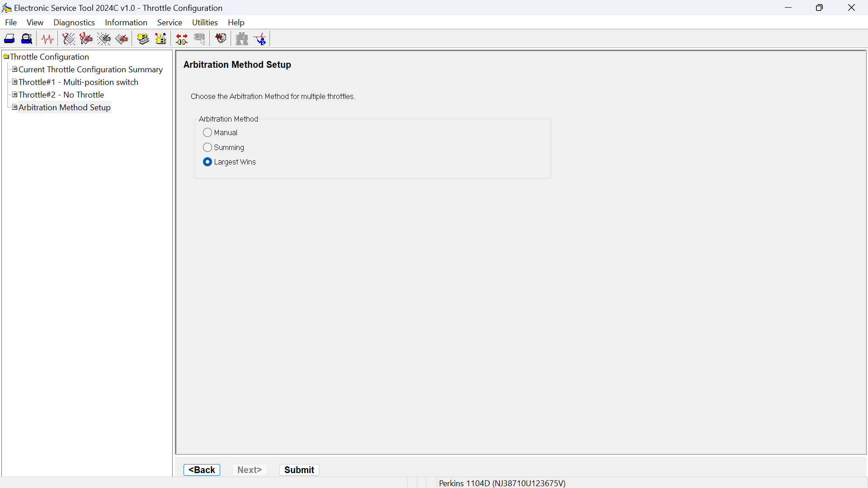Open the Help menu
The image size is (868, 488).
tap(236, 23)
